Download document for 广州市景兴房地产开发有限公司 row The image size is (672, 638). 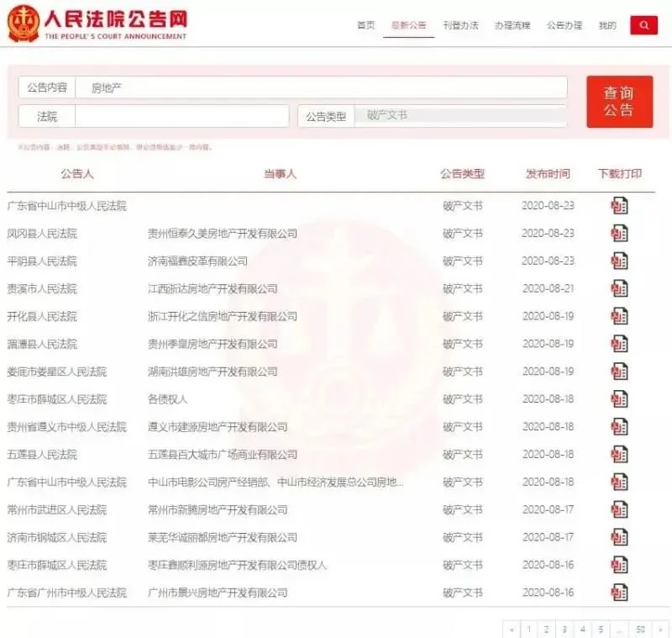619,593
